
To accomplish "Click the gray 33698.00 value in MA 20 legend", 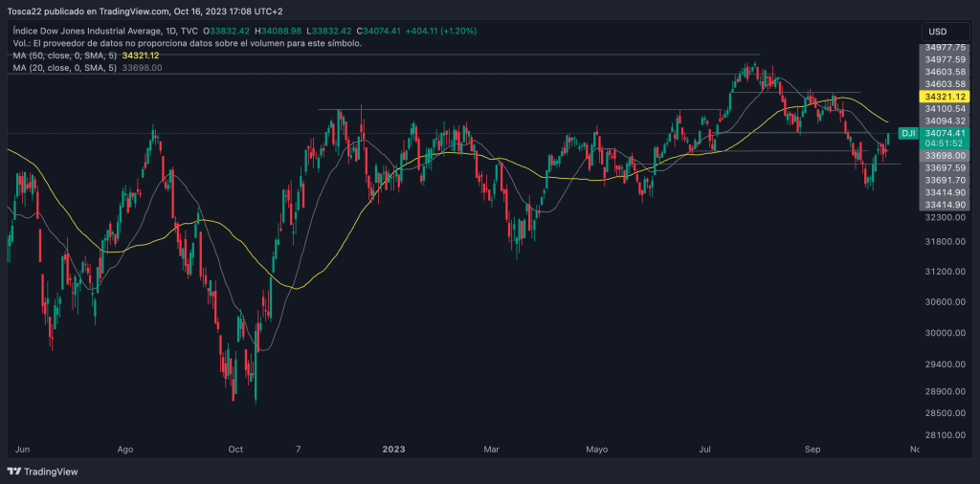I will point(142,68).
